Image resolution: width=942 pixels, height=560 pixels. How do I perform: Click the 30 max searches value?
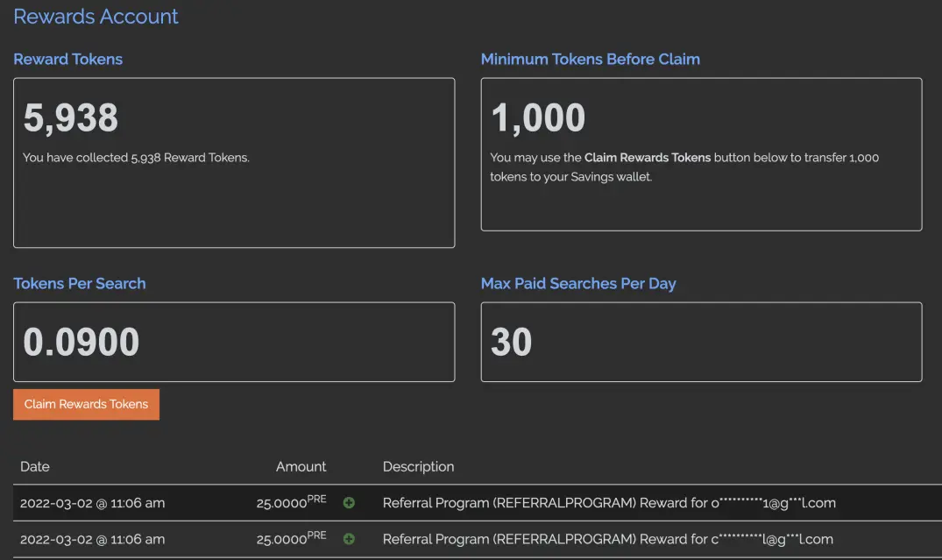[x=511, y=342]
